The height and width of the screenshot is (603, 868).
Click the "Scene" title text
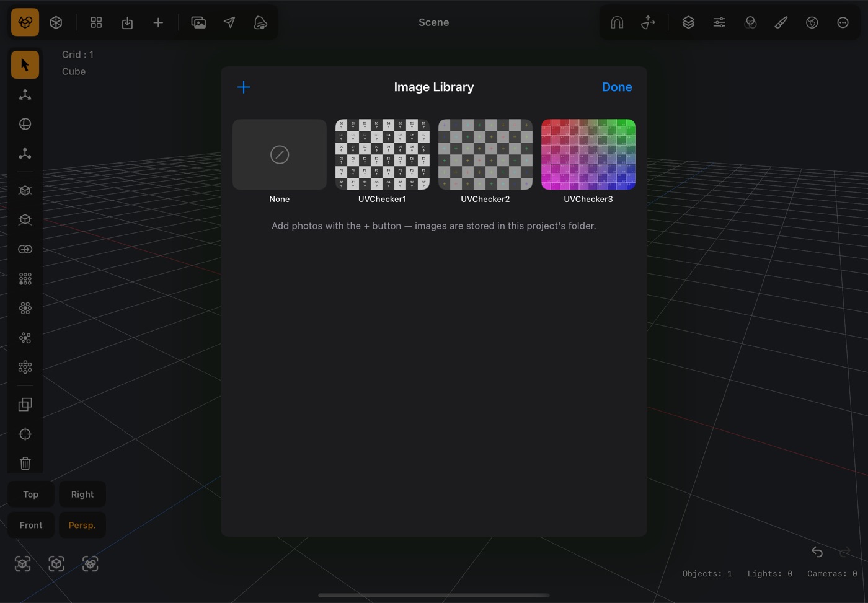click(x=434, y=22)
